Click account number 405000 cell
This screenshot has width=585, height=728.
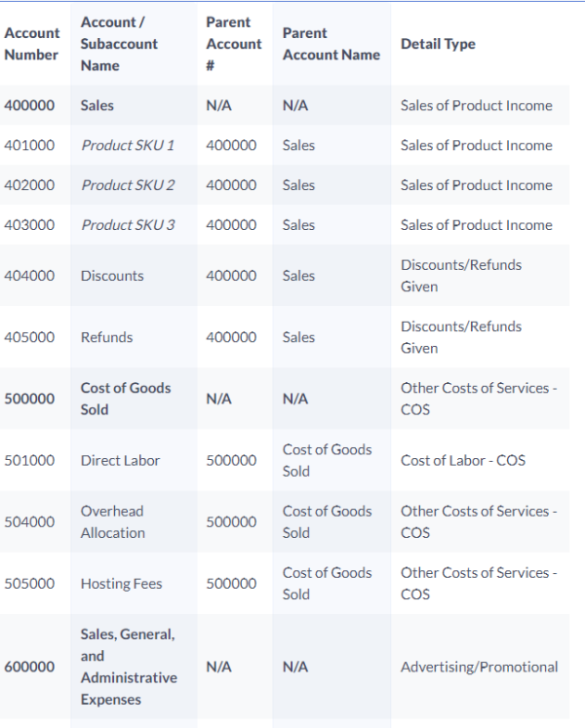click(x=29, y=337)
